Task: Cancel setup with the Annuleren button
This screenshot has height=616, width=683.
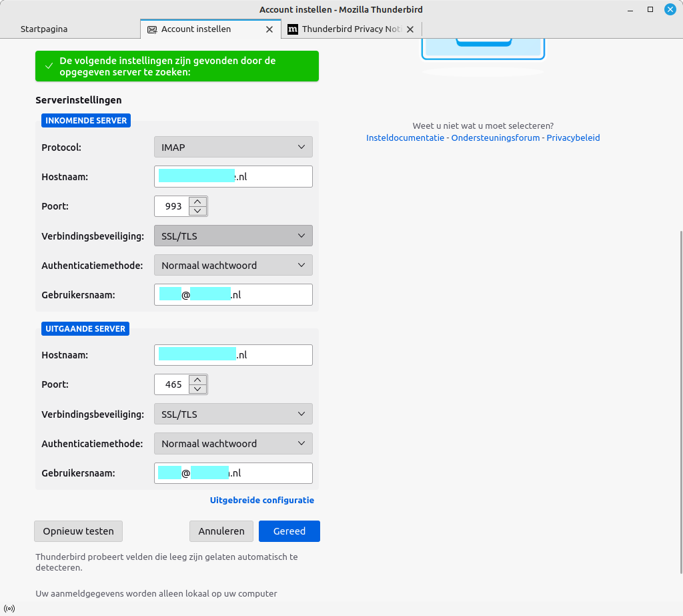Action: (221, 531)
